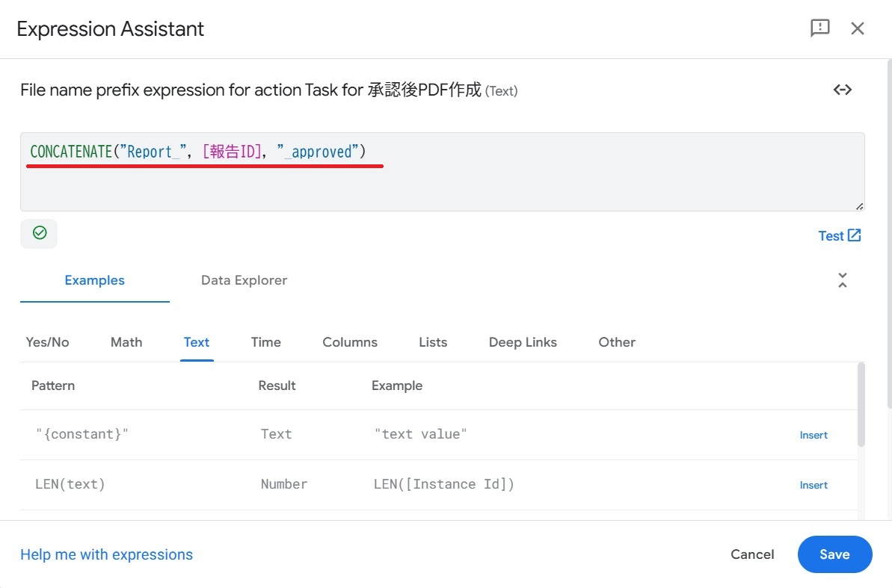Screen dimensions: 892x588
Task: Open the Test link for expression
Action: [840, 235]
